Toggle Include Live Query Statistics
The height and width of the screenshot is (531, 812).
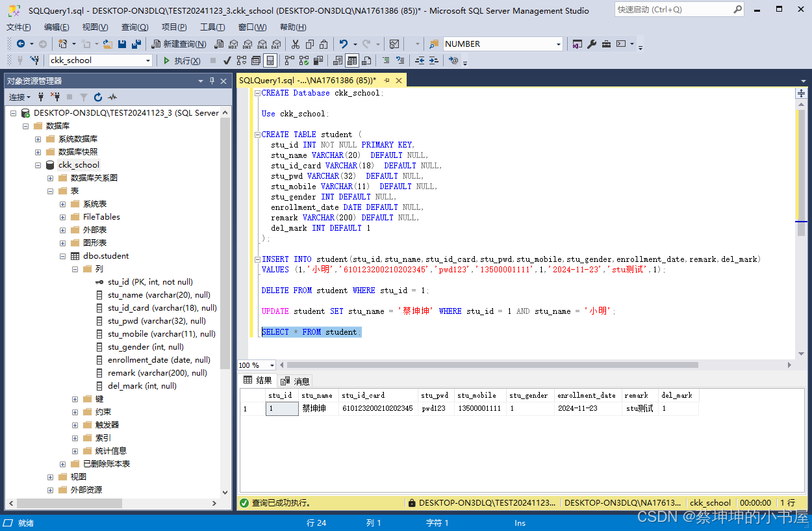pyautogui.click(x=303, y=60)
